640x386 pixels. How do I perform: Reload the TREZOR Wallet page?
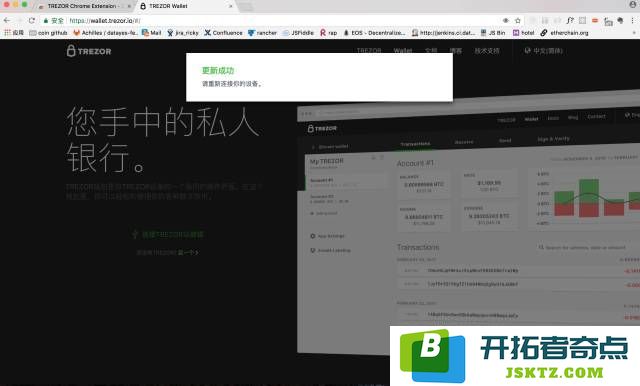31,20
